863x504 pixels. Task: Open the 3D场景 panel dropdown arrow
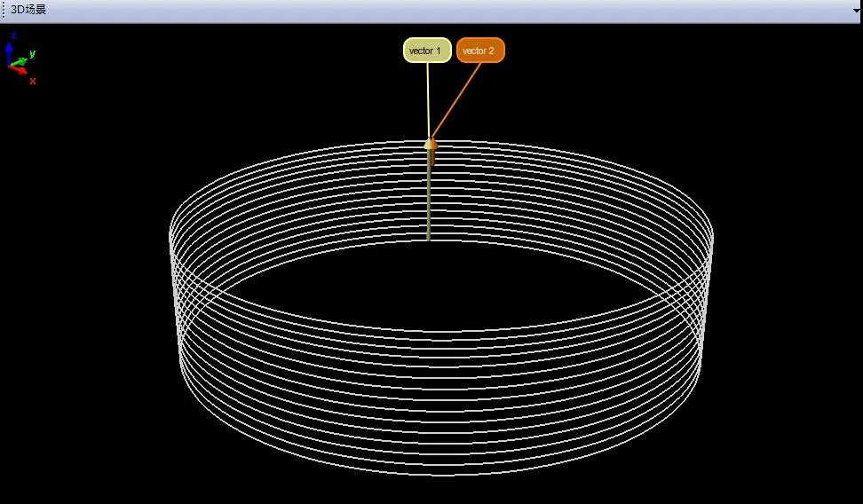(x=855, y=11)
